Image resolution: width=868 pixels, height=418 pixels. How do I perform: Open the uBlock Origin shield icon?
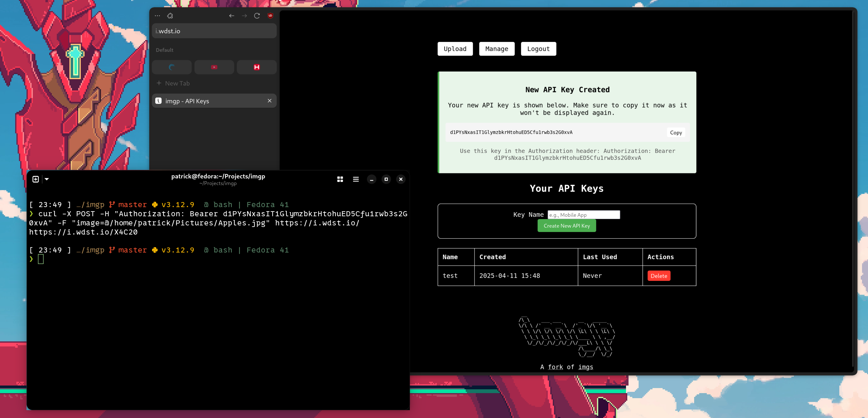pos(270,16)
